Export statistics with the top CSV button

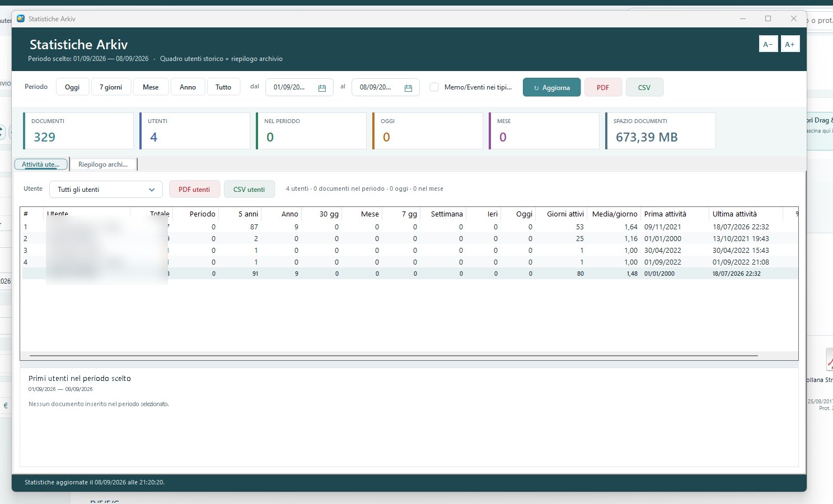644,87
